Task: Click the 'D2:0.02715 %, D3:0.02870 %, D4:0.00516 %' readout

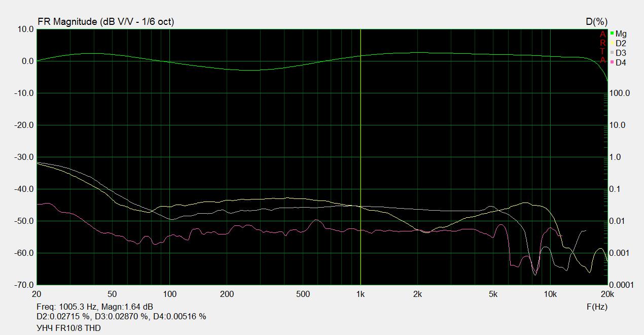Action: pyautogui.click(x=122, y=317)
